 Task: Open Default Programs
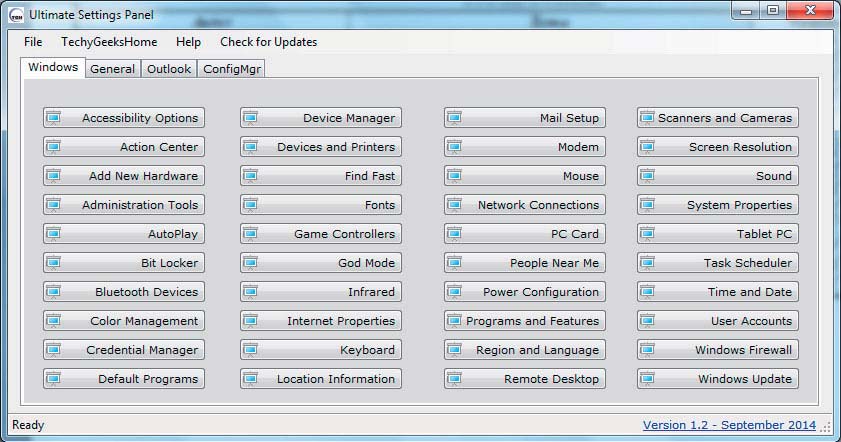124,378
